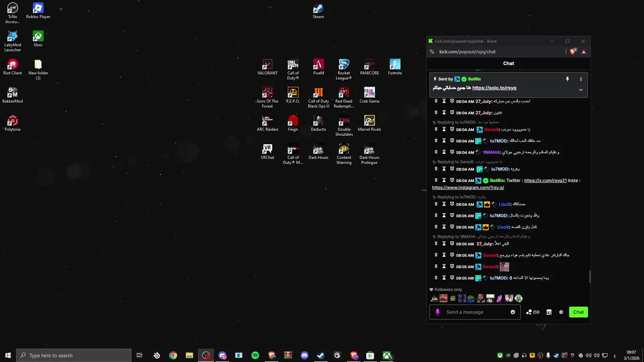This screenshot has height=362, width=644.
Task: Open the solo.to/rsyq link in pinned message
Action: point(494,88)
